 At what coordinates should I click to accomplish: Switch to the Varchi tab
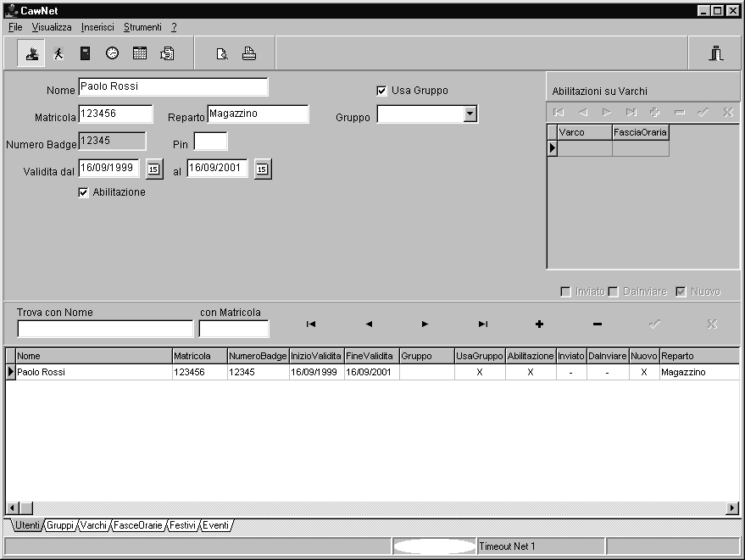[93, 525]
